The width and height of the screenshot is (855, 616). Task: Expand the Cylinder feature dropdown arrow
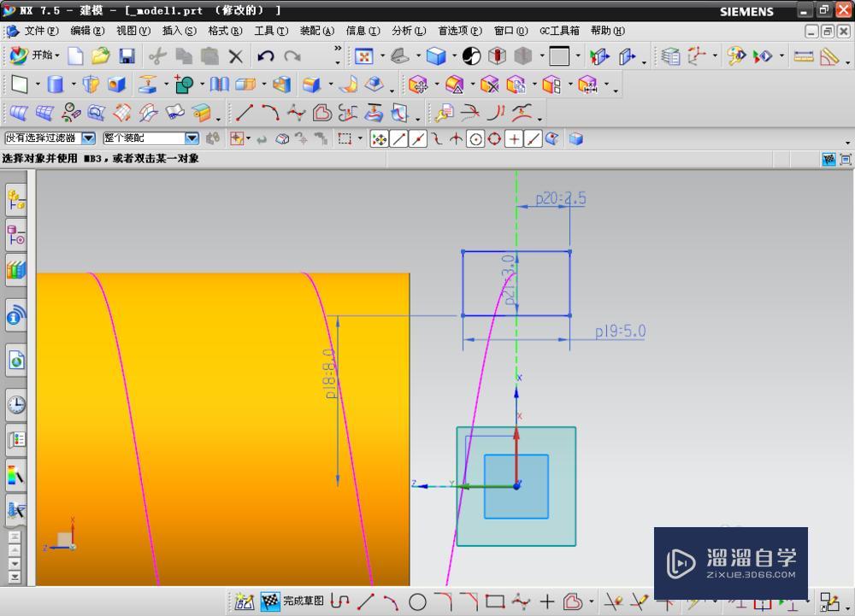(73, 85)
